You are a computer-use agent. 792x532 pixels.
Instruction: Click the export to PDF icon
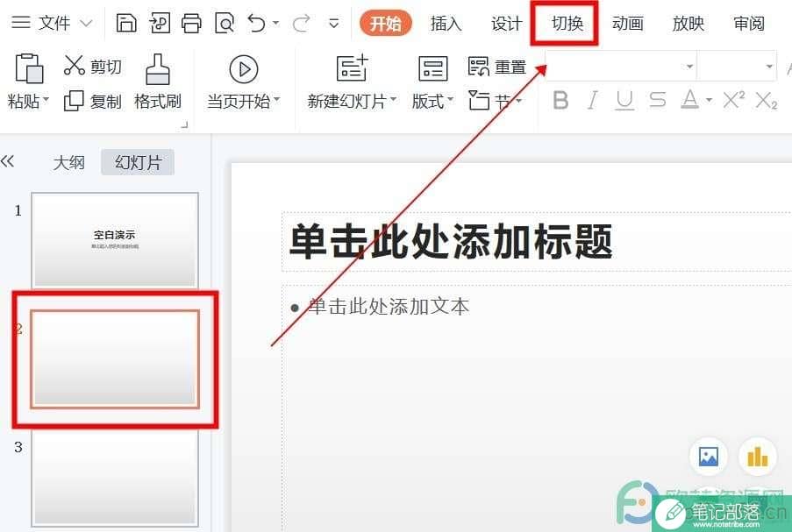pos(159,23)
